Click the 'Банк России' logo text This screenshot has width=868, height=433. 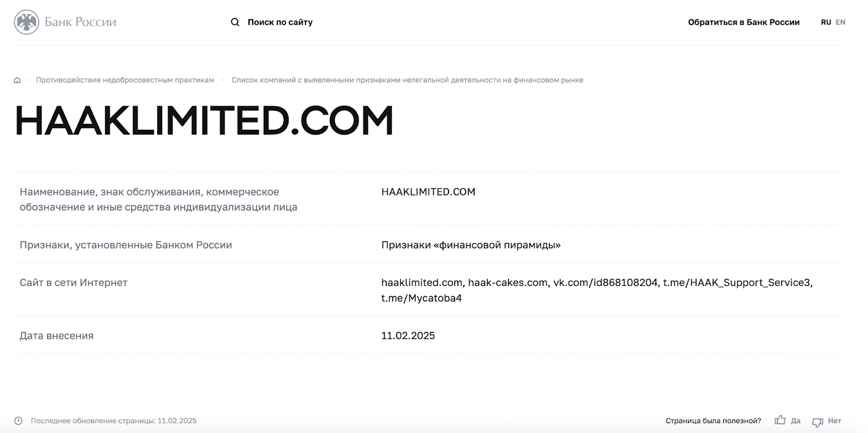pyautogui.click(x=80, y=22)
